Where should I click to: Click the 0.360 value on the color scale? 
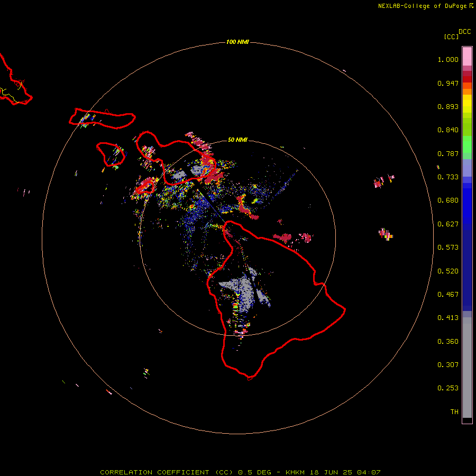tap(448, 342)
